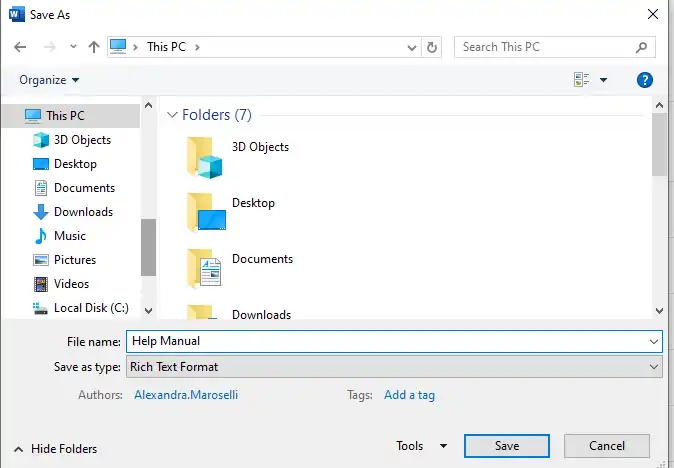The height and width of the screenshot is (468, 674).
Task: Click the Downloads folder label in file list
Action: click(x=261, y=315)
